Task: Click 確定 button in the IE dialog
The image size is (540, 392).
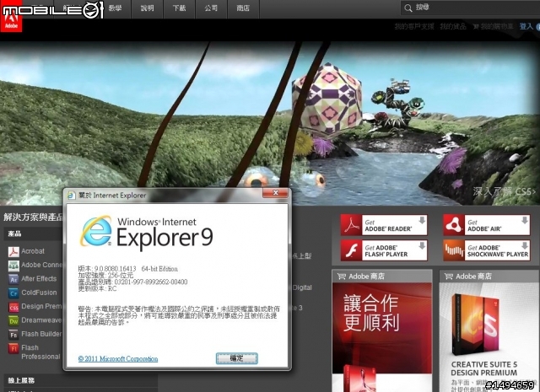Action: (236, 358)
